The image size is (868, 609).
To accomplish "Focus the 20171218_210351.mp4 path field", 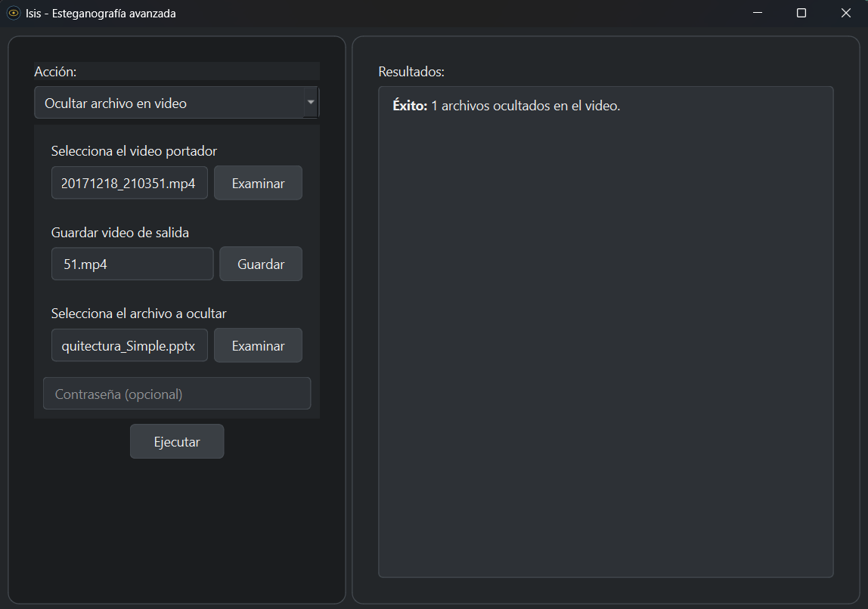I will pyautogui.click(x=129, y=184).
